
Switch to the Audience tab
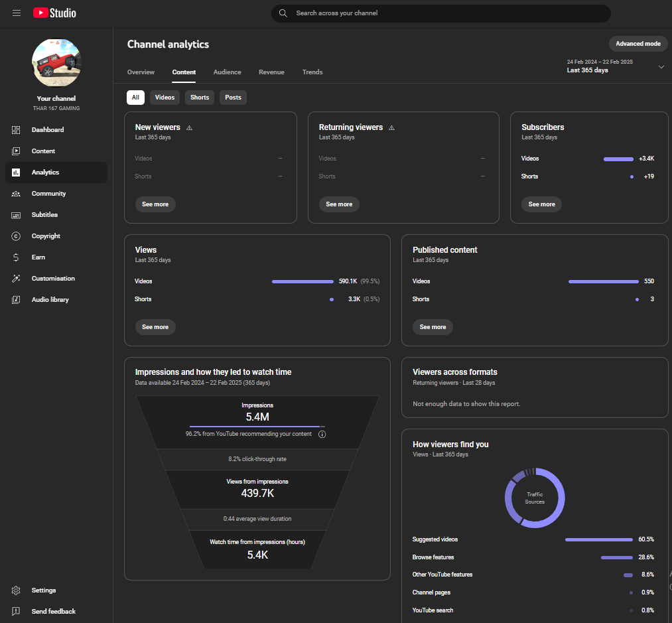[227, 72]
